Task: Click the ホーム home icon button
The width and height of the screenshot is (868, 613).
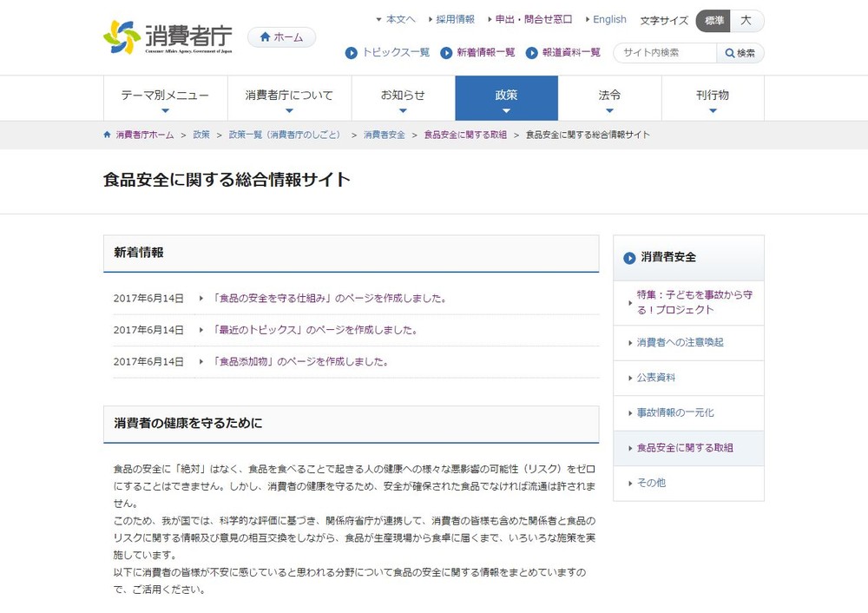Action: tap(280, 36)
